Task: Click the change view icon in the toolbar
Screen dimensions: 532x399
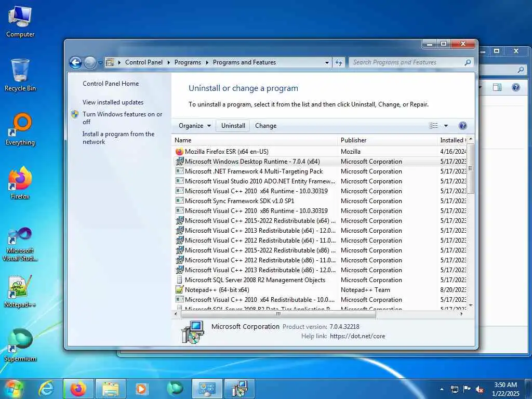Action: pos(434,126)
